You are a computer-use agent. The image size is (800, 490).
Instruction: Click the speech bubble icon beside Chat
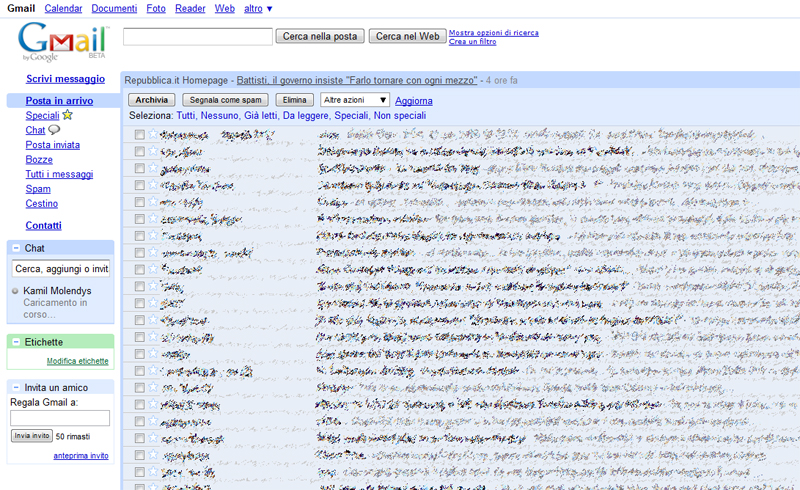(54, 130)
